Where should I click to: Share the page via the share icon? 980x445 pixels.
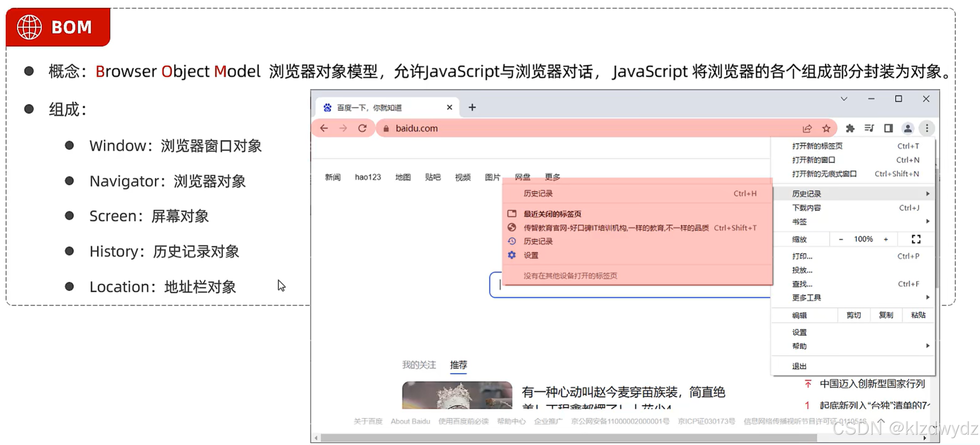coord(807,128)
